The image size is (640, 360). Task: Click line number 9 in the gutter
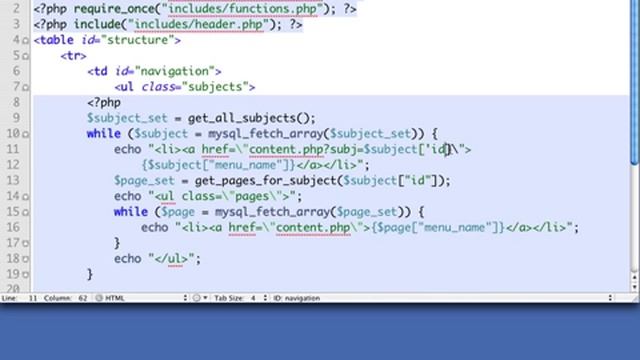click(x=16, y=118)
